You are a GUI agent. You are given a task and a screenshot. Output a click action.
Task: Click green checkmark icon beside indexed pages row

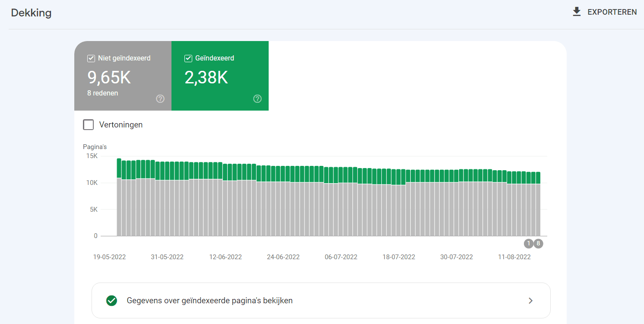click(x=111, y=301)
